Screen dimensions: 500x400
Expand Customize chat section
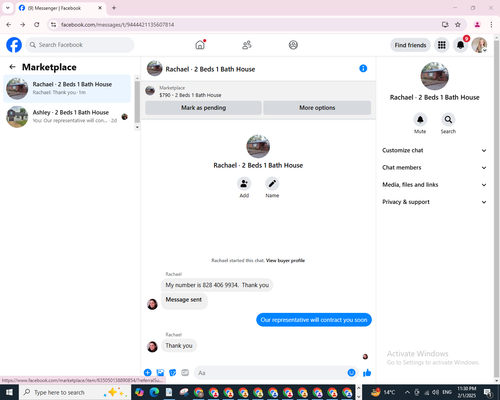point(434,150)
